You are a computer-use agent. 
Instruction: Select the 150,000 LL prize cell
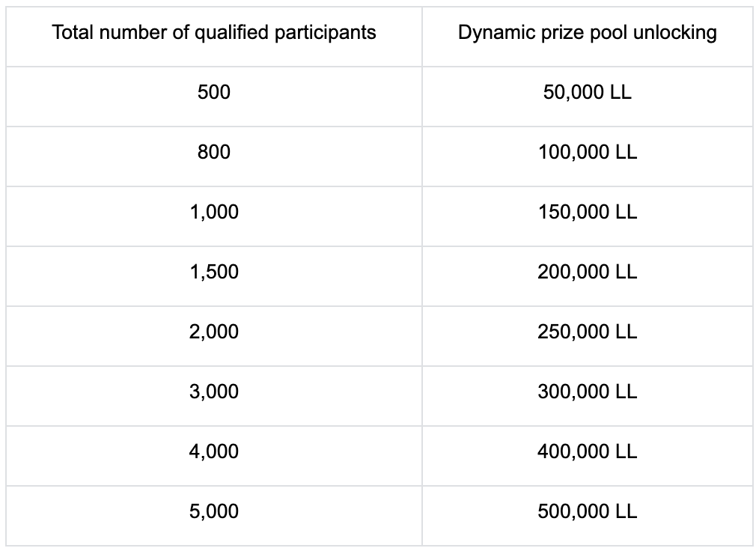pos(588,213)
